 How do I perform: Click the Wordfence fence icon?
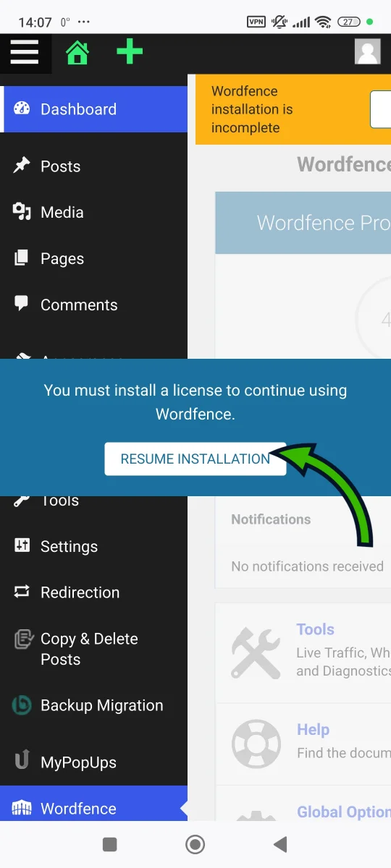pyautogui.click(x=22, y=809)
